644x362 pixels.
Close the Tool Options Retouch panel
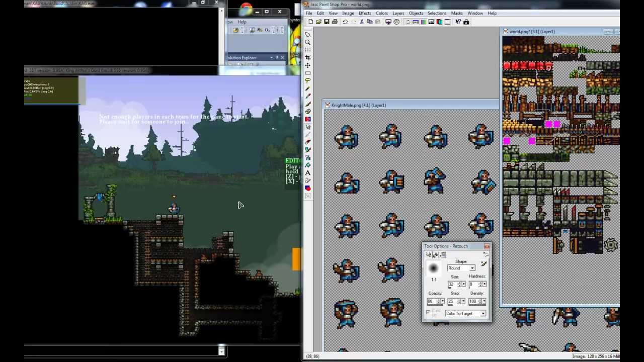tap(487, 246)
